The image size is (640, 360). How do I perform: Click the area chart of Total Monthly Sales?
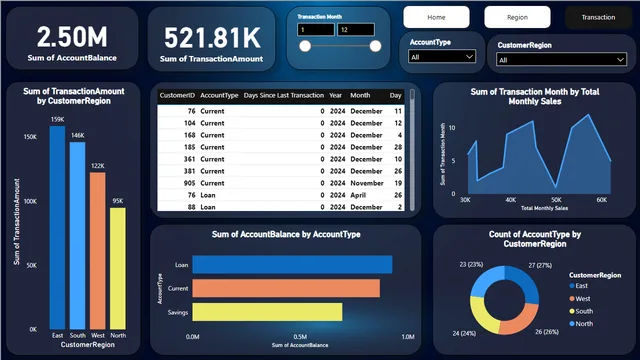pos(539,155)
